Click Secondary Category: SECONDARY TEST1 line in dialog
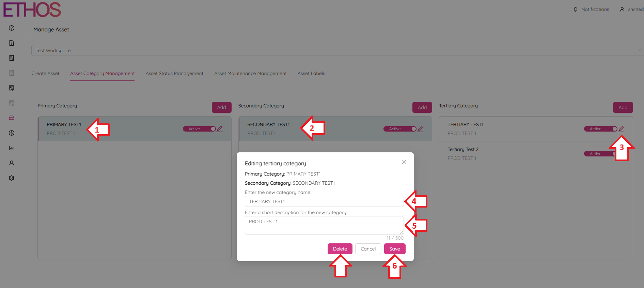Viewport: 644px width, 288px height. [x=290, y=183]
